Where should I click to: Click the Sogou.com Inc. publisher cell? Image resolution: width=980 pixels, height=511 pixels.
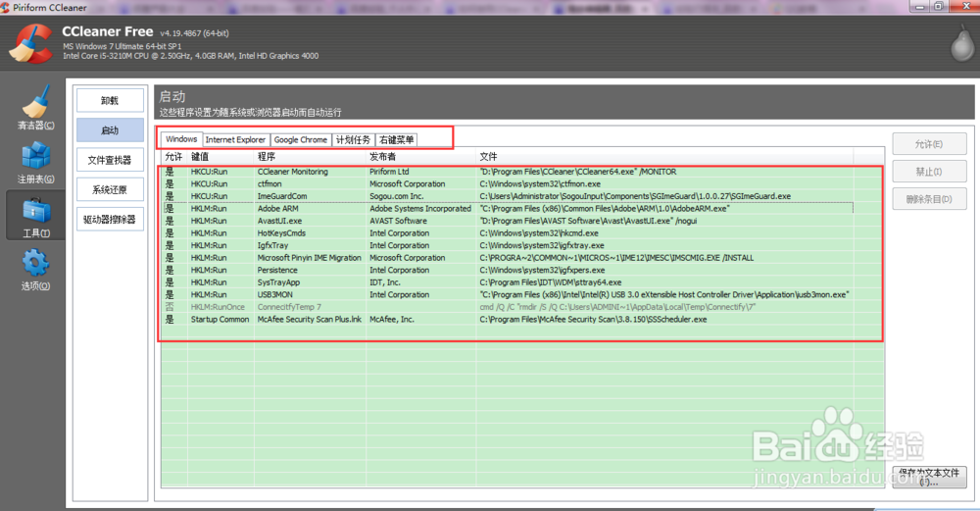click(x=396, y=196)
